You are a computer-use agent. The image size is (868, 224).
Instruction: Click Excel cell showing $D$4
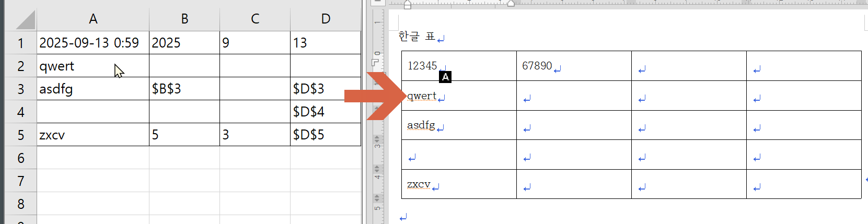[326, 112]
